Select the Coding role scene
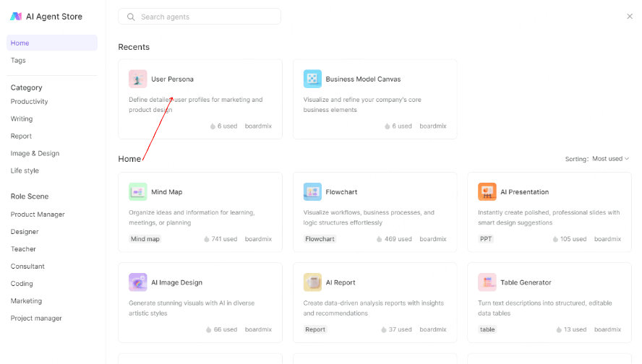The height and width of the screenshot is (364, 642). click(22, 284)
